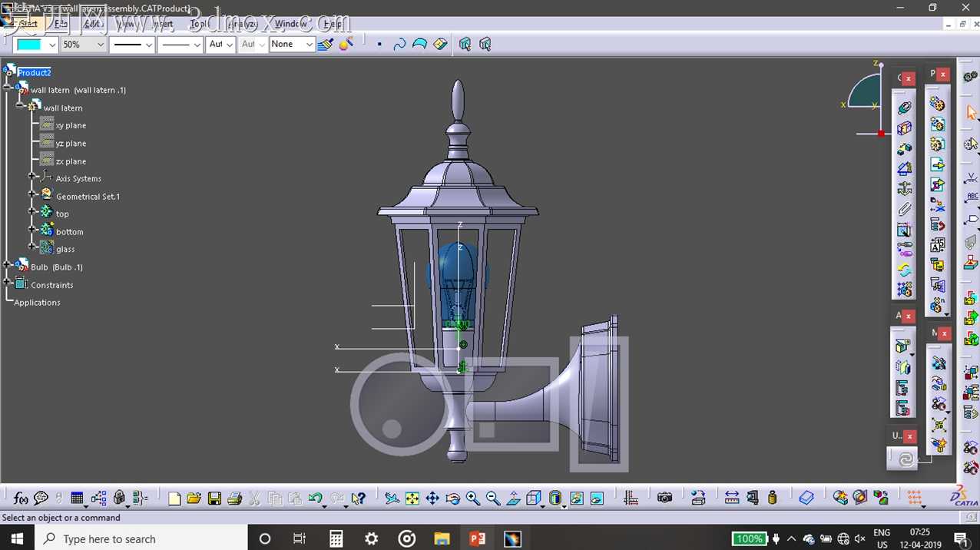
Task: Open the line thickness dropdown
Action: point(148,45)
